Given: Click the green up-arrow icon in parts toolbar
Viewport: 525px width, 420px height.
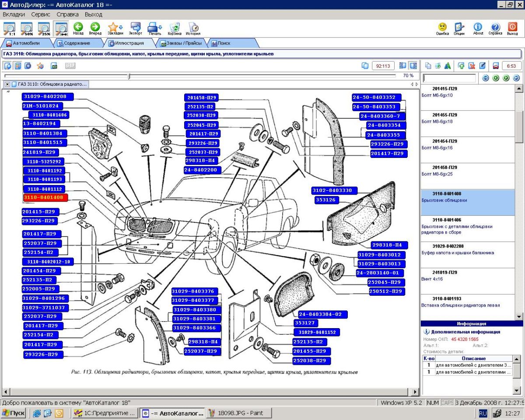Looking at the screenshot, I should [x=461, y=66].
